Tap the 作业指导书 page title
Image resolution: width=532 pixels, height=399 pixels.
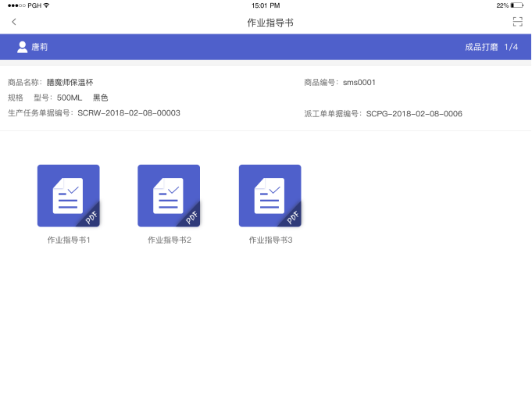270,23
